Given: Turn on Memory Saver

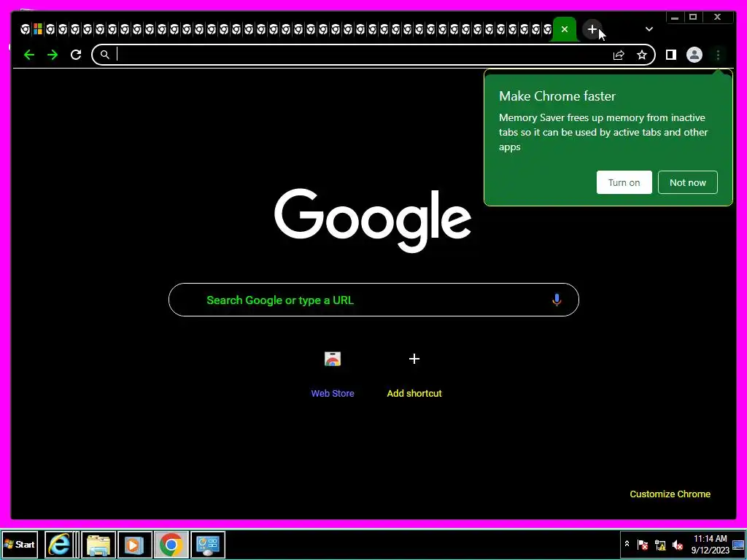Looking at the screenshot, I should (x=624, y=182).
